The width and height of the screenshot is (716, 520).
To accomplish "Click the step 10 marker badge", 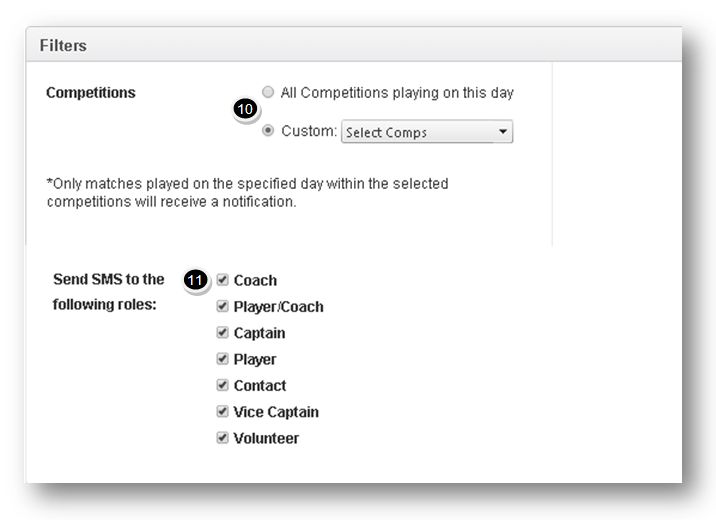I will pyautogui.click(x=245, y=109).
